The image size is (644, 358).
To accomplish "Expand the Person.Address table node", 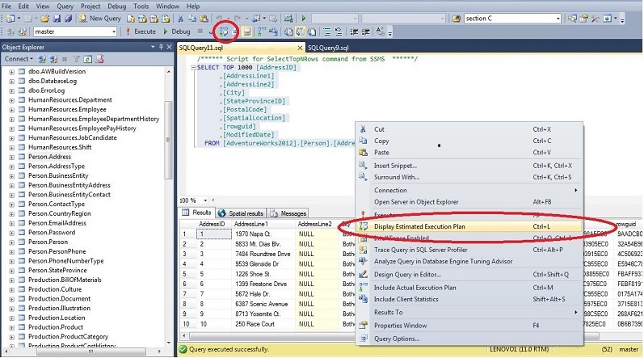I will [11, 156].
